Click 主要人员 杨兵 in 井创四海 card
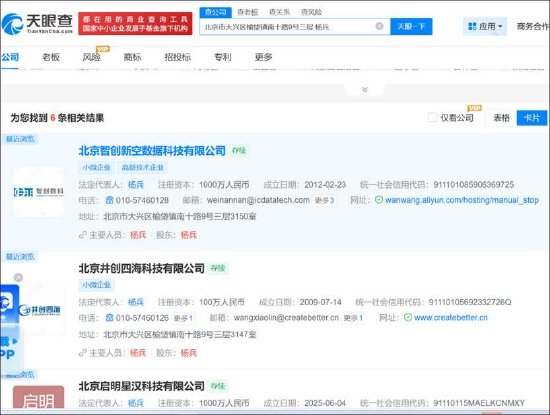The width and height of the screenshot is (550, 415). tap(138, 353)
